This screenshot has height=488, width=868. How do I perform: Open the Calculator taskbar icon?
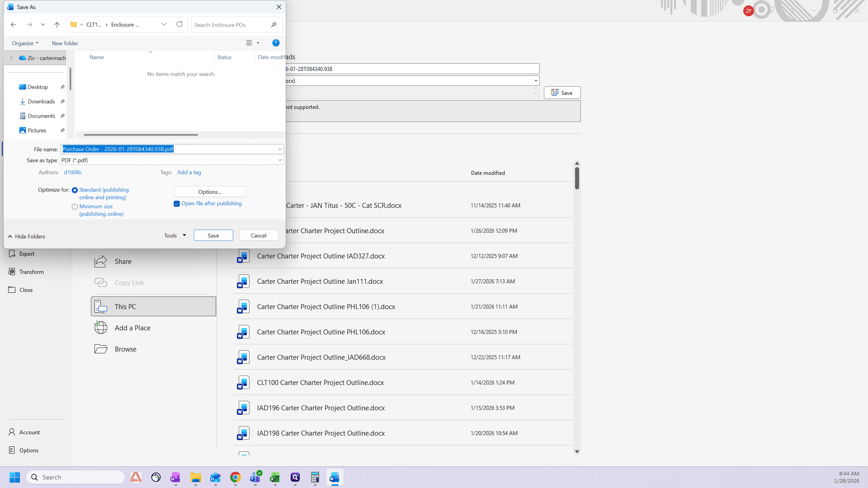pyautogui.click(x=315, y=477)
